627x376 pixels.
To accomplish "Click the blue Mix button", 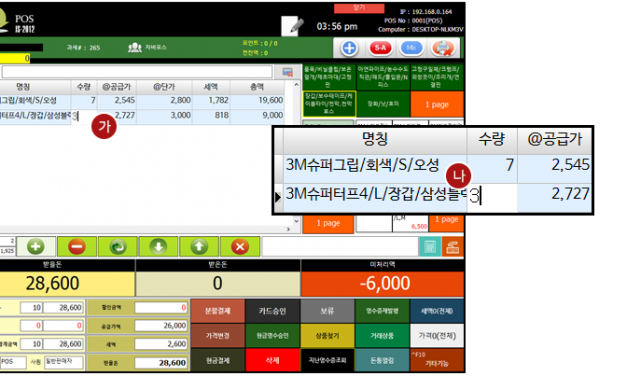I will point(411,48).
